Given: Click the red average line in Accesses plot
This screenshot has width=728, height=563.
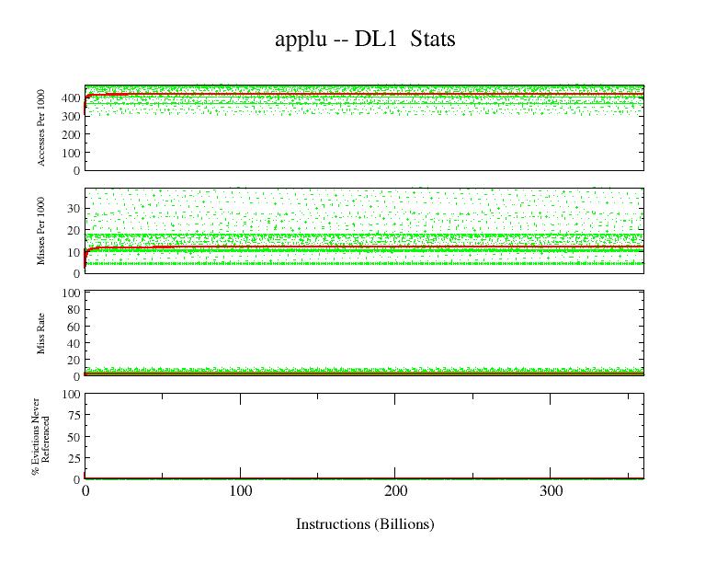Looking at the screenshot, I should click(368, 95).
